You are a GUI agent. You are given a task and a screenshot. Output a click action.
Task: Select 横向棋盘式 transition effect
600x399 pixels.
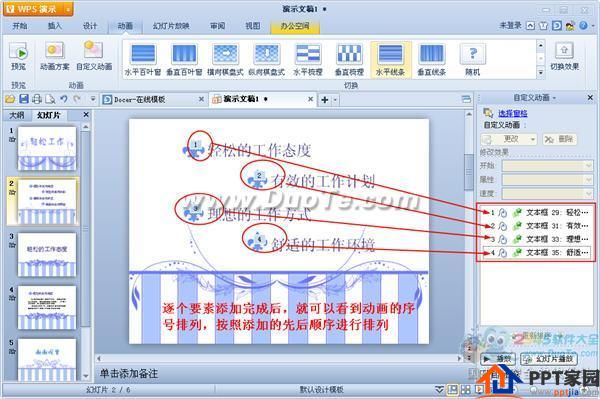tap(225, 59)
